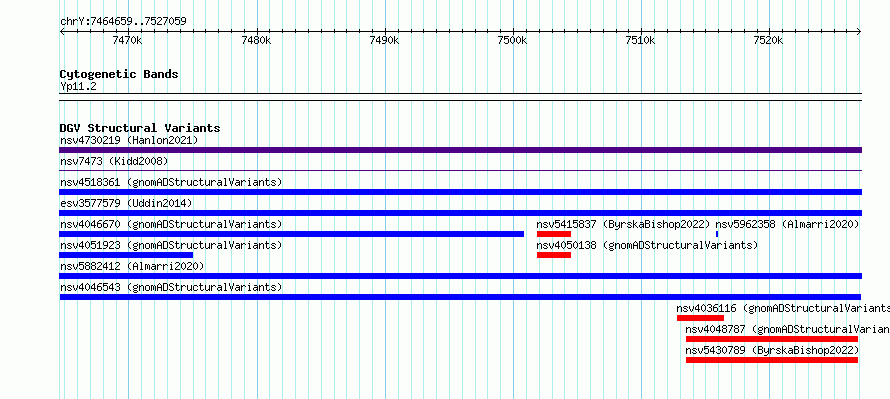The height and width of the screenshot is (399, 890).
Task: Select the blue nsv5882412 variant bar
Action: (x=460, y=276)
